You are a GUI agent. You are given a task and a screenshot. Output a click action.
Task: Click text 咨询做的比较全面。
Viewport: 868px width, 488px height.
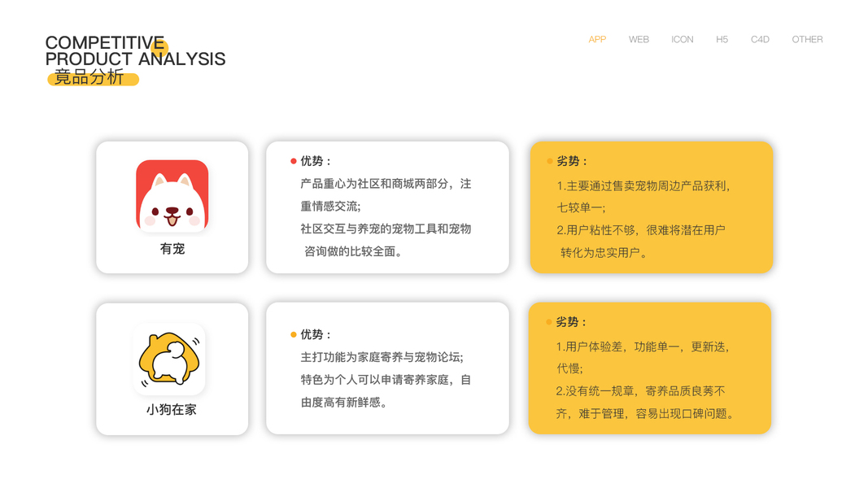pos(353,252)
